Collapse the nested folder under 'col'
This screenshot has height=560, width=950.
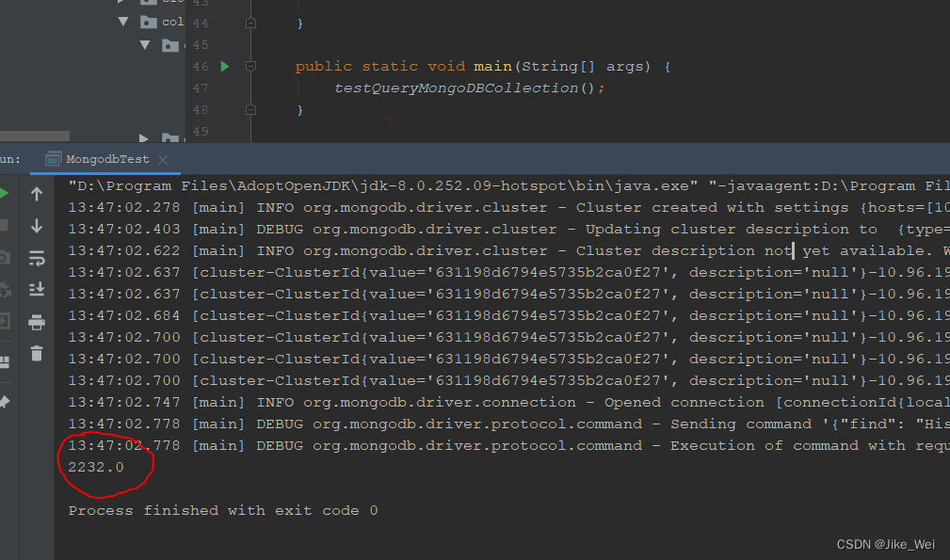click(145, 45)
